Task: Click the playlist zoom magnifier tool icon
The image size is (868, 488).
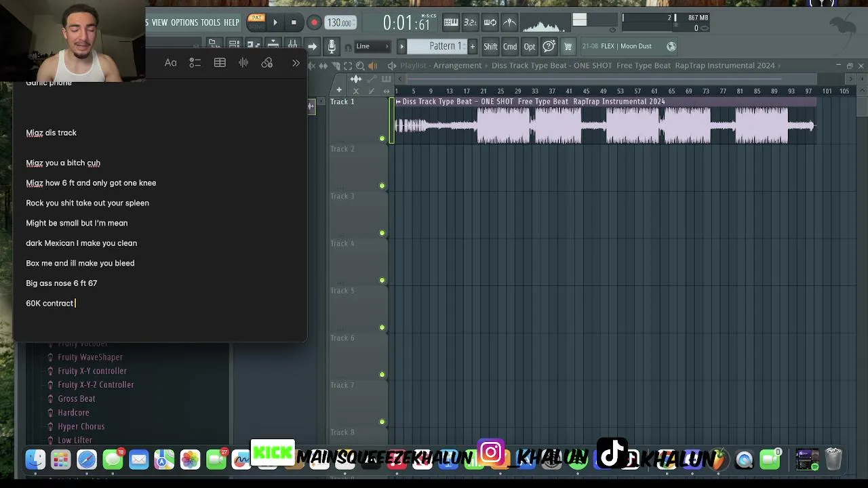Action: pyautogui.click(x=360, y=66)
